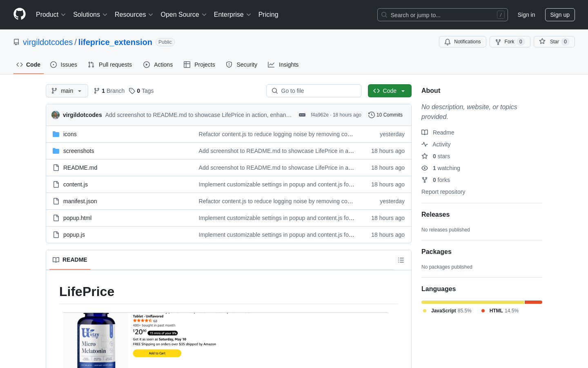Click the popup.js file icon
Viewport: 588px width, 368px height.
point(56,235)
